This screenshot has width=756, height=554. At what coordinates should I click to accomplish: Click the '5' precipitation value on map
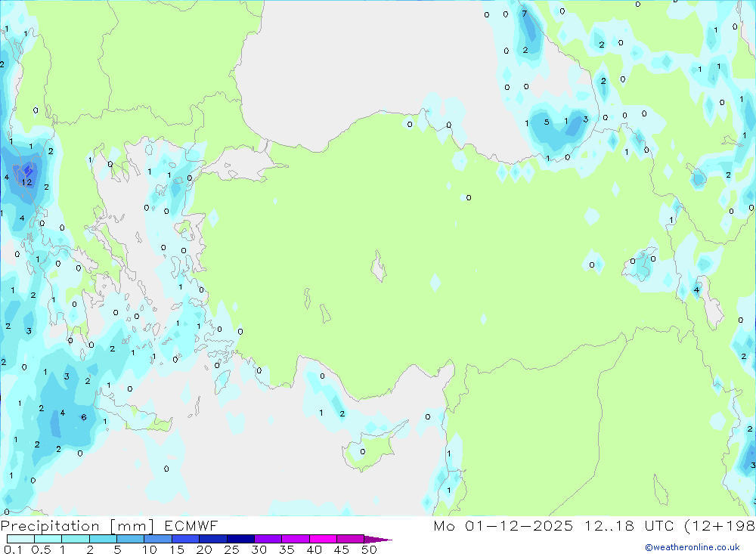(x=547, y=122)
